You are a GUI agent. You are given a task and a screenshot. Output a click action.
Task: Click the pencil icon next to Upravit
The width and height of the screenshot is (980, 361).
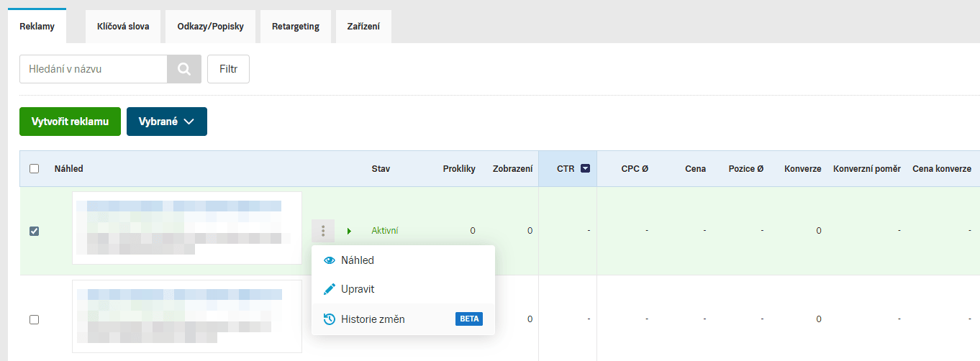coord(330,289)
